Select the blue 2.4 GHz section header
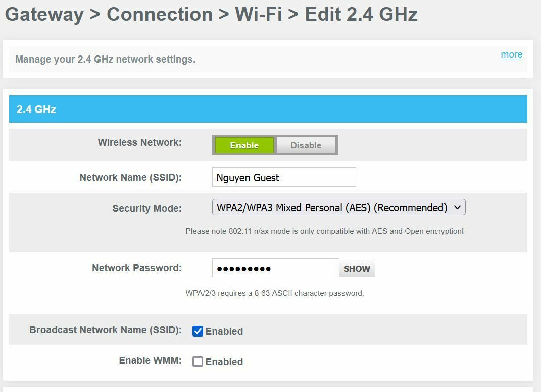This screenshot has width=541, height=392. click(x=268, y=109)
